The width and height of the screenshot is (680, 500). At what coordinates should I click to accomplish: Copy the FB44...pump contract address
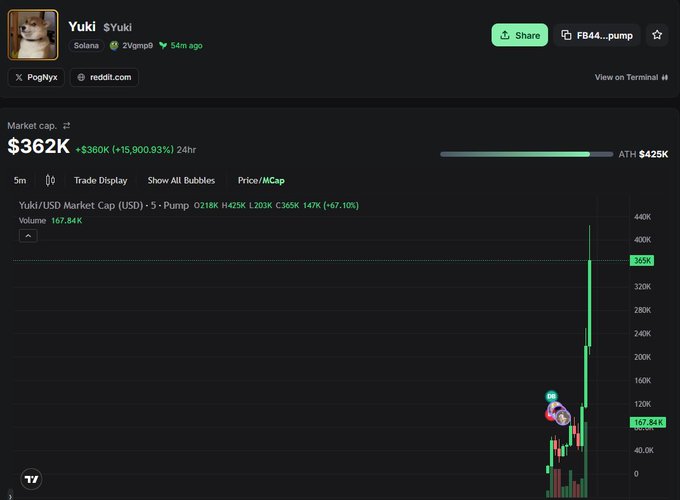click(597, 35)
